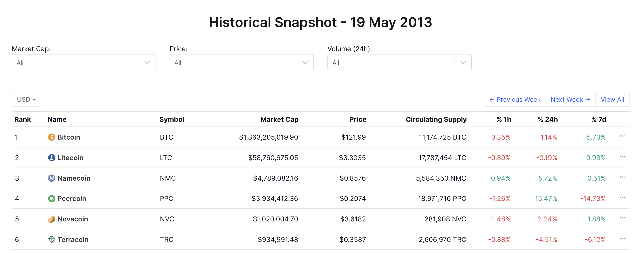Open the USD currency selector
Screen dimensions: 644x253
pos(26,99)
